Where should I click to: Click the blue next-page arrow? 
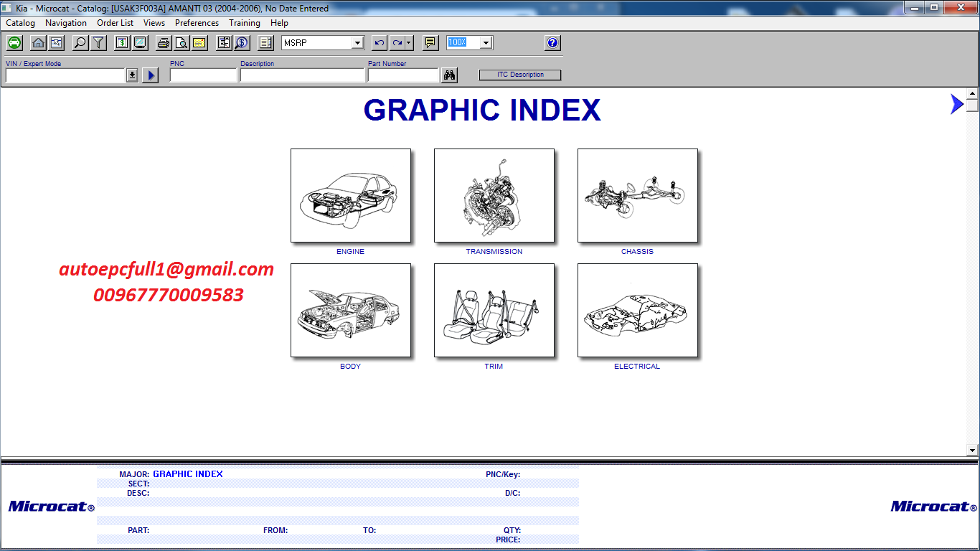[x=956, y=104]
